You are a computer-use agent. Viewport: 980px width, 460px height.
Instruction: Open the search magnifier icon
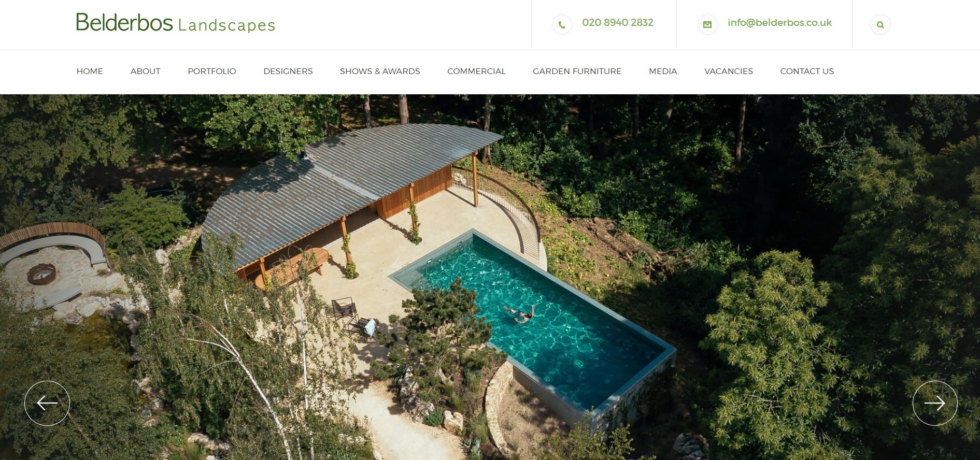(880, 24)
